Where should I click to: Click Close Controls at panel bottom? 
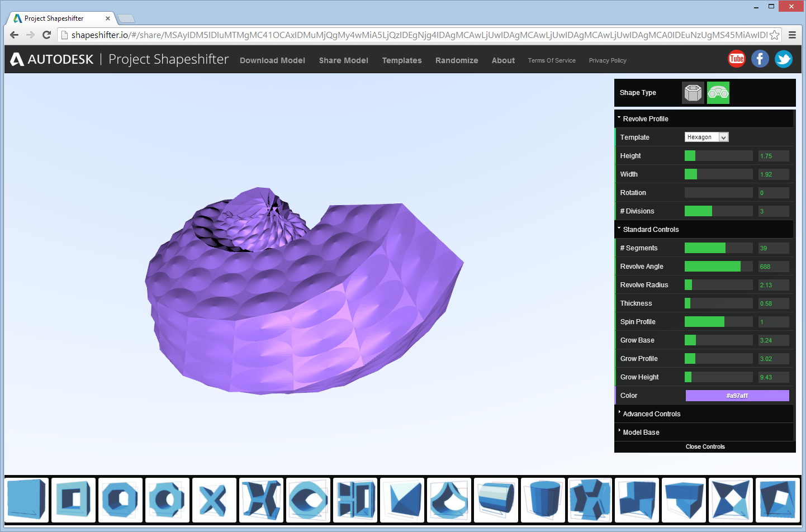tap(705, 446)
